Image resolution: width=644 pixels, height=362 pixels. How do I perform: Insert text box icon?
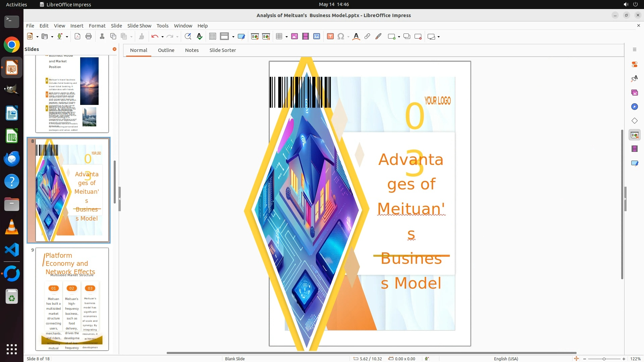tap(330, 37)
